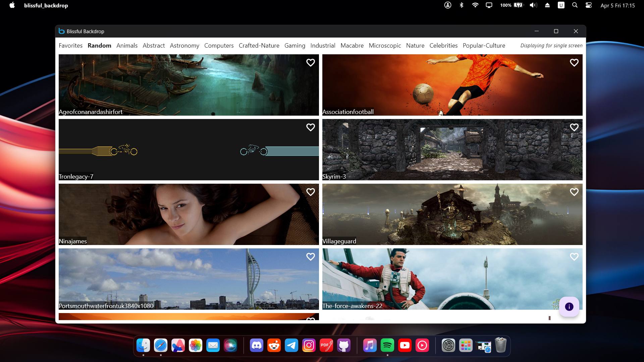Viewport: 644px width, 362px height.
Task: Open Control Center in menu bar
Action: tap(588, 5)
